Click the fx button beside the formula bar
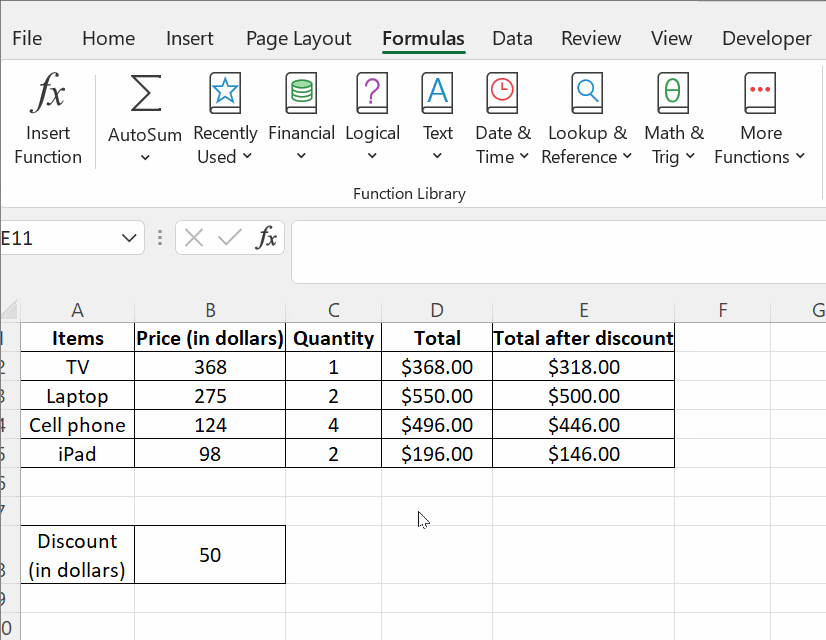826x640 pixels. (266, 238)
